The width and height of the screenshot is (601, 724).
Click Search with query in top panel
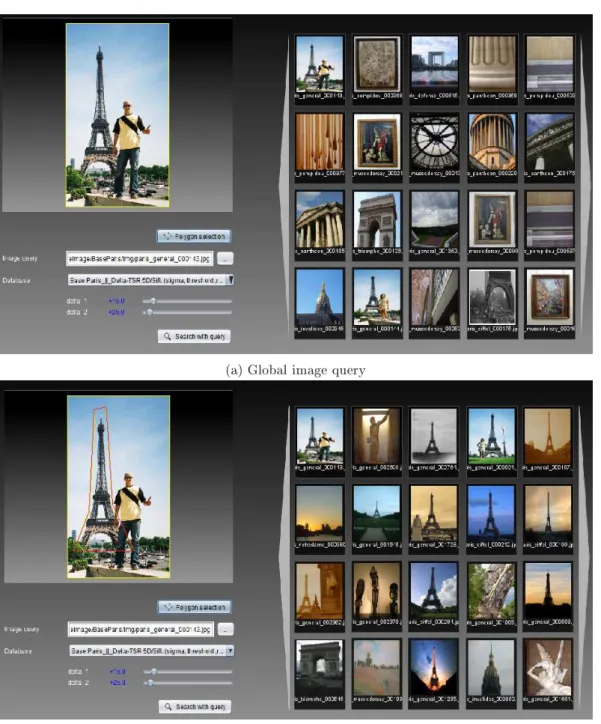pos(194,336)
